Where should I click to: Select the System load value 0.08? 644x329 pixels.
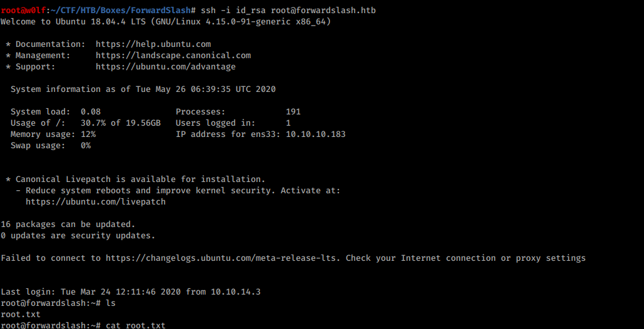[x=91, y=112]
